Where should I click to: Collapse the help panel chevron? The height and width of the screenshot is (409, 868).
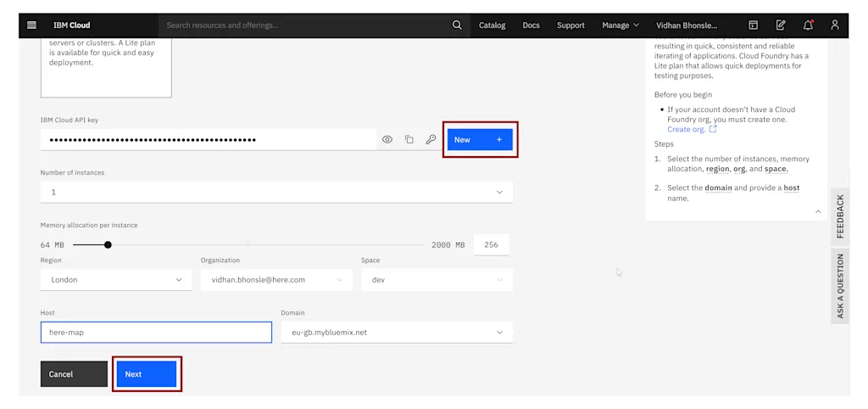pos(818,211)
